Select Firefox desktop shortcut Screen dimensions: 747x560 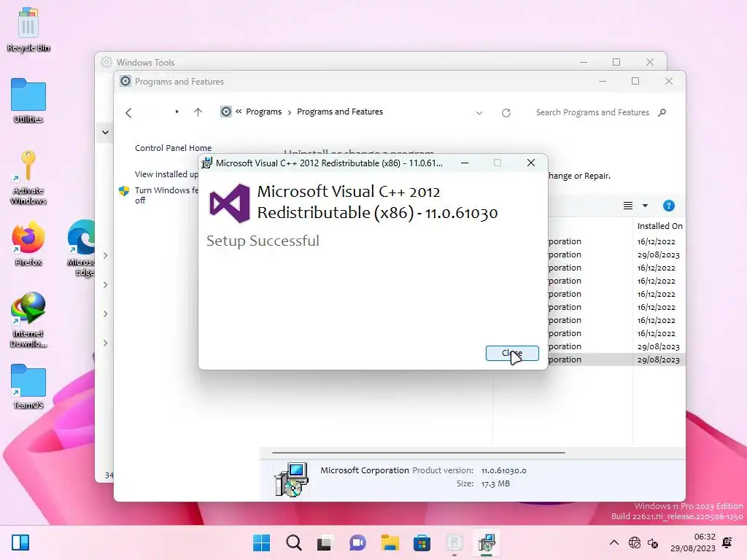[x=28, y=244]
